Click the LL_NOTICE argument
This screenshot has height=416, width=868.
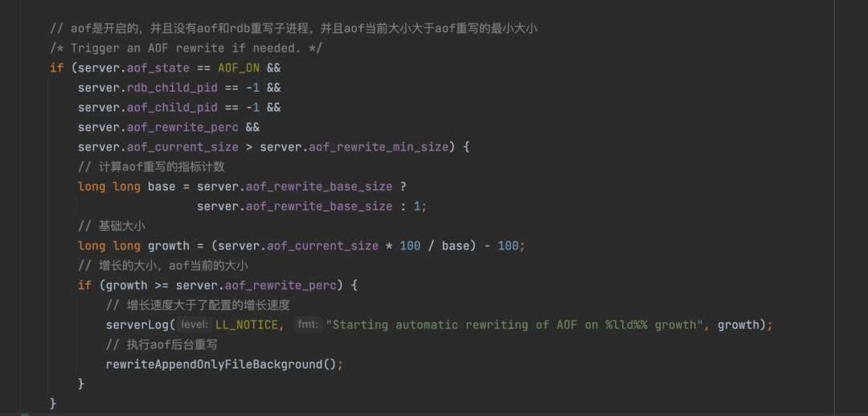247,325
